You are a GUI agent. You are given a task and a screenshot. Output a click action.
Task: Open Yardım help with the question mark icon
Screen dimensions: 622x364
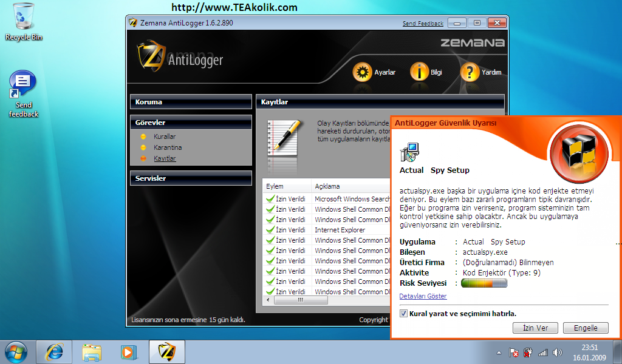click(x=470, y=72)
